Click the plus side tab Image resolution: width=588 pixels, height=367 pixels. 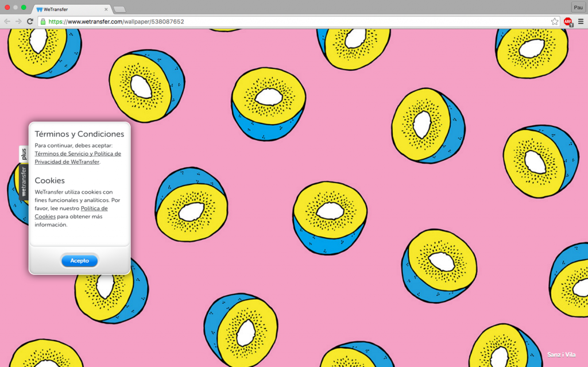click(x=24, y=154)
